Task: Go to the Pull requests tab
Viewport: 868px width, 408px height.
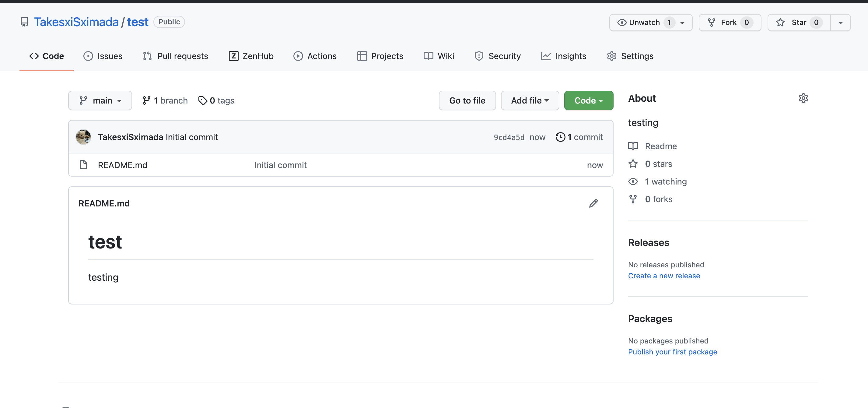Action: 175,56
